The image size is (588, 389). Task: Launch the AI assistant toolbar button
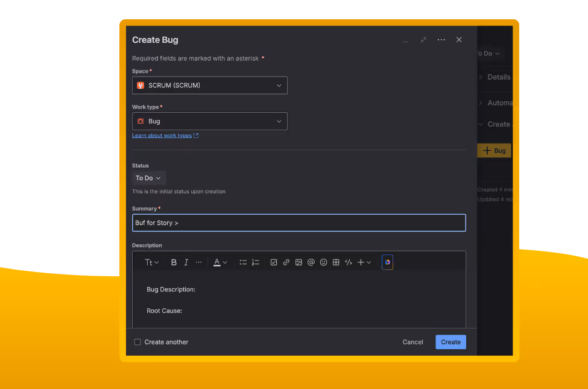pyautogui.click(x=387, y=262)
